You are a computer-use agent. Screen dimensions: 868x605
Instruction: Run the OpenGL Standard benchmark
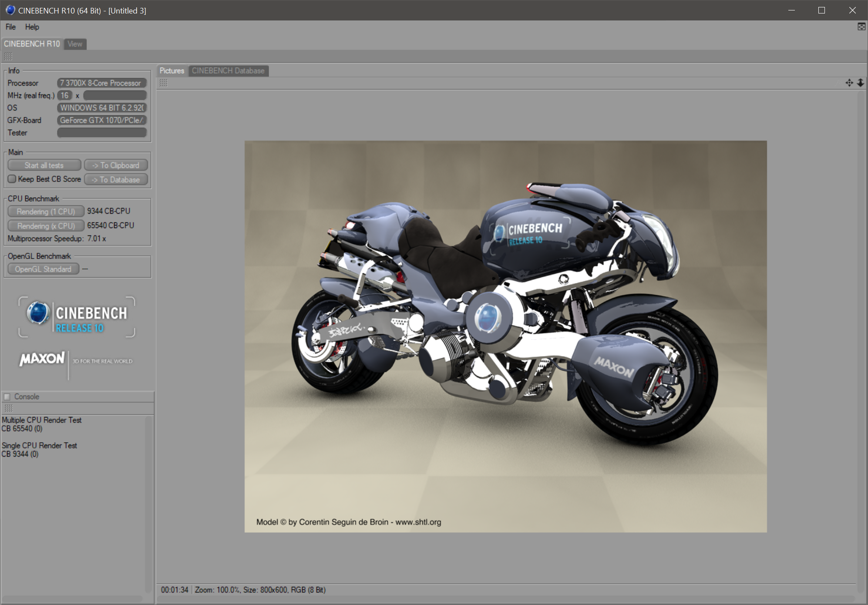(x=43, y=269)
